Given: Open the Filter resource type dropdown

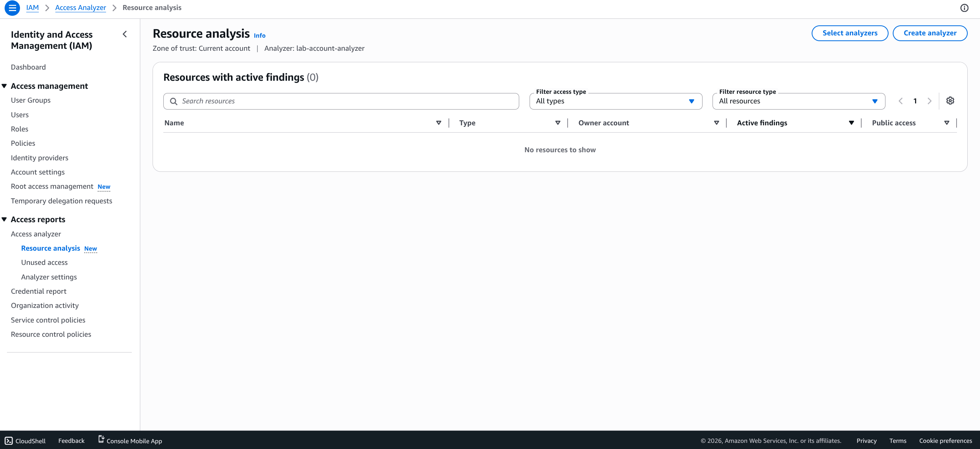Looking at the screenshot, I should click(x=799, y=101).
